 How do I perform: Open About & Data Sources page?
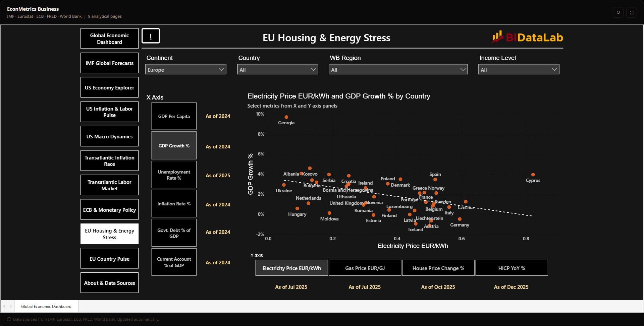pos(109,283)
